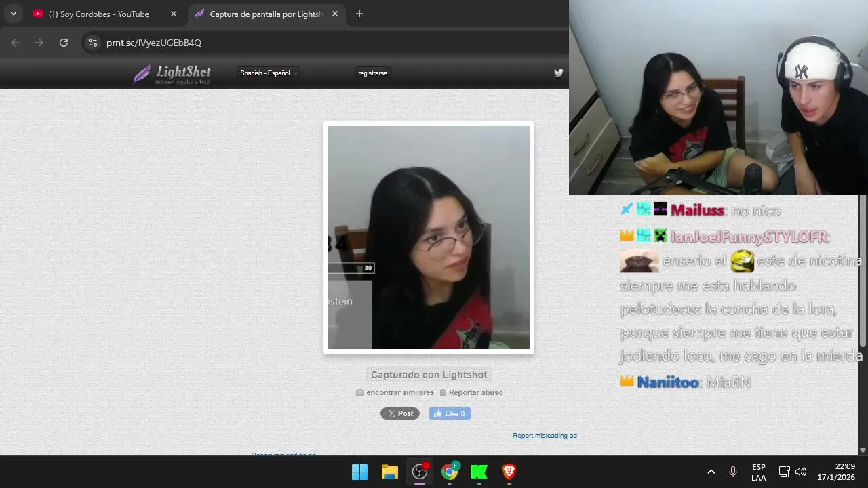Image resolution: width=868 pixels, height=488 pixels.
Task: Click chat username Mailuss
Action: click(x=697, y=210)
